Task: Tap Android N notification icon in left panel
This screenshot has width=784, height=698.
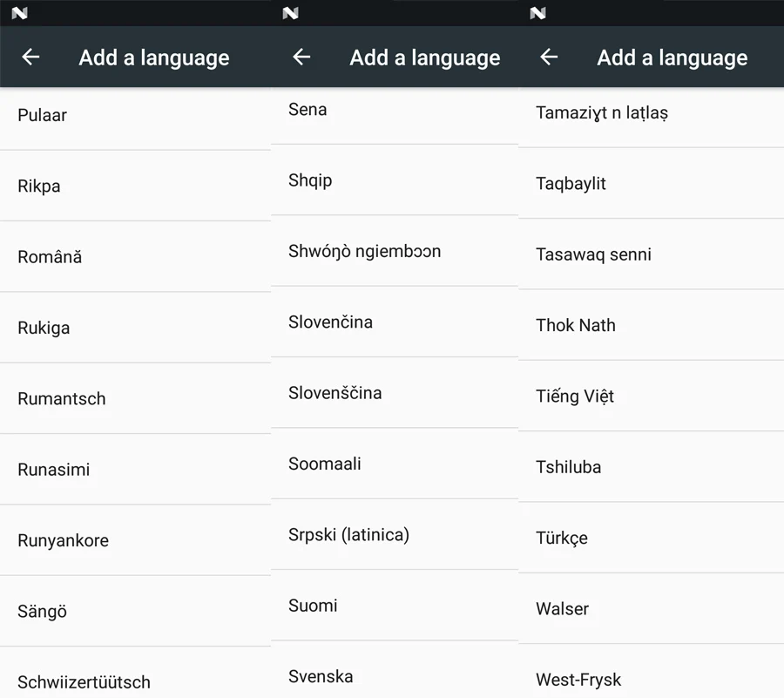Action: click(x=19, y=13)
